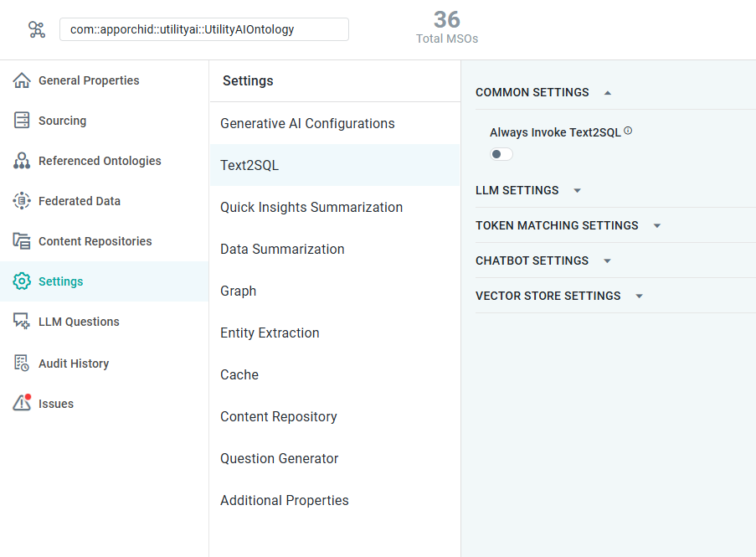This screenshot has height=557, width=756.
Task: Collapse the Common Settings section
Action: pos(608,93)
